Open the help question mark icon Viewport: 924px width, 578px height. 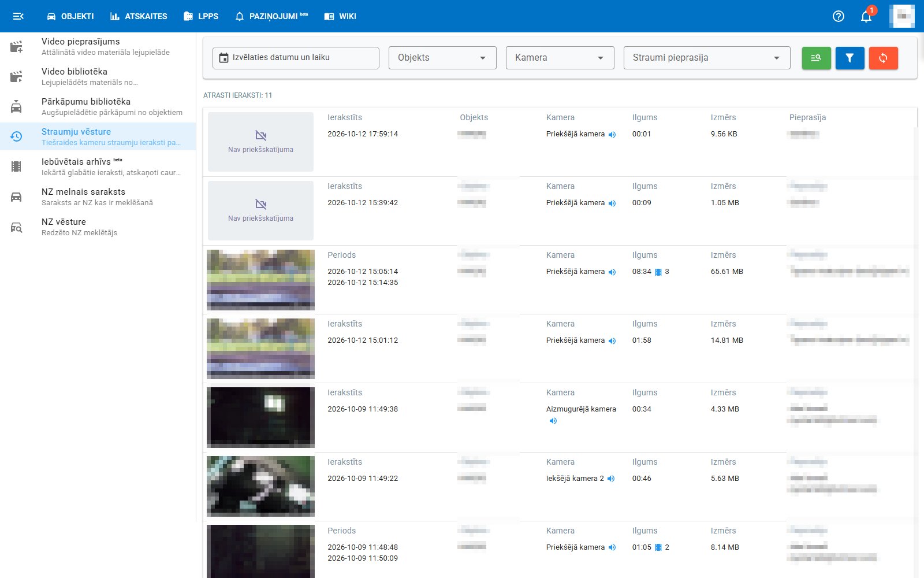(x=839, y=16)
